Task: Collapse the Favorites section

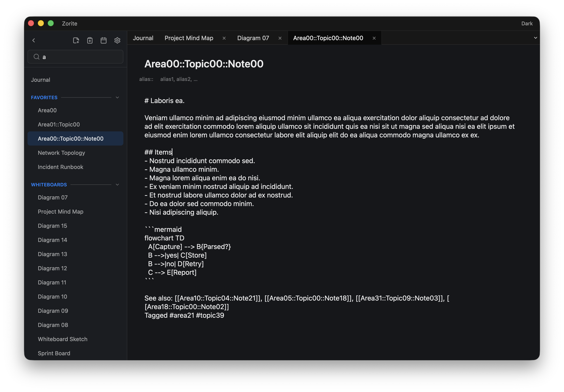Action: pos(117,97)
